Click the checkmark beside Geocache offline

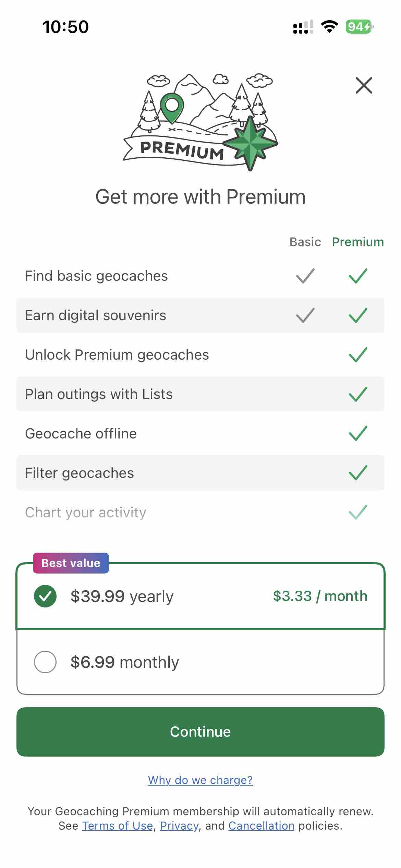pyautogui.click(x=357, y=433)
